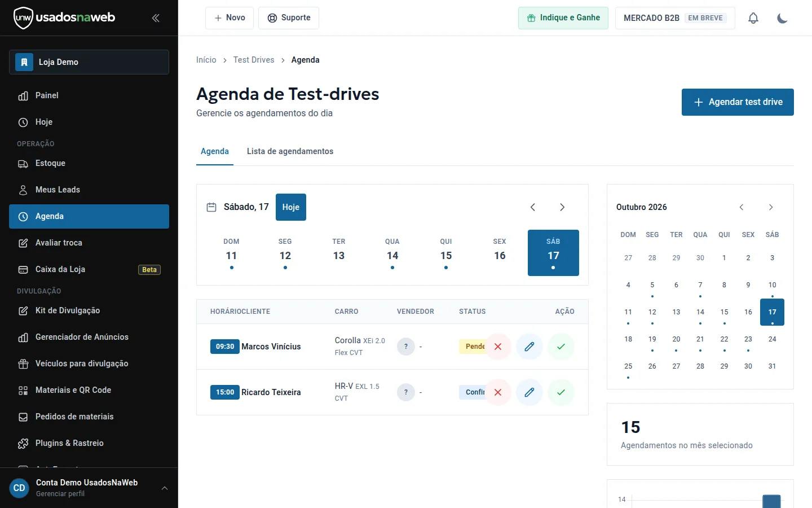
Task: Select QUA 14 in the week strip
Action: click(x=392, y=253)
